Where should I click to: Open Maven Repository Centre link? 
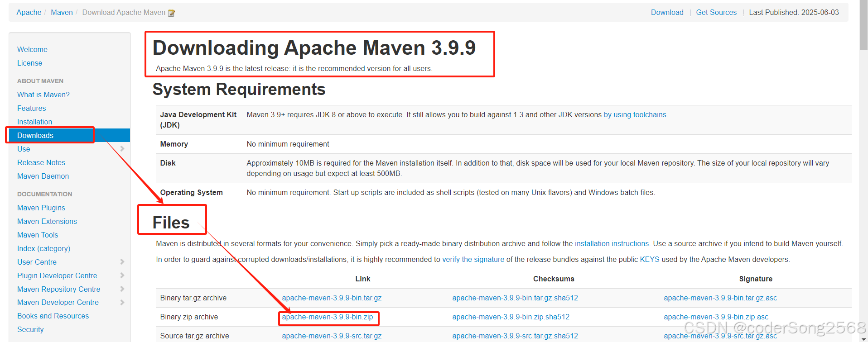pos(59,289)
